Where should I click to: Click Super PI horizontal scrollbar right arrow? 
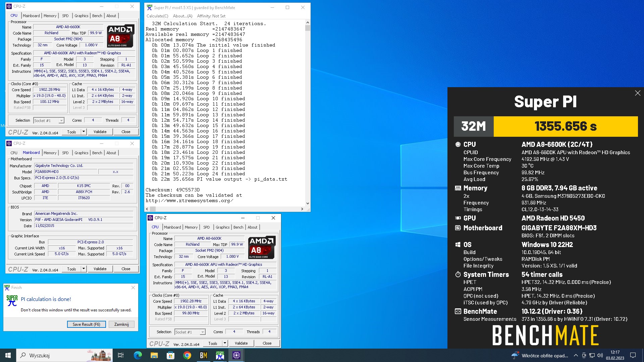[302, 209]
